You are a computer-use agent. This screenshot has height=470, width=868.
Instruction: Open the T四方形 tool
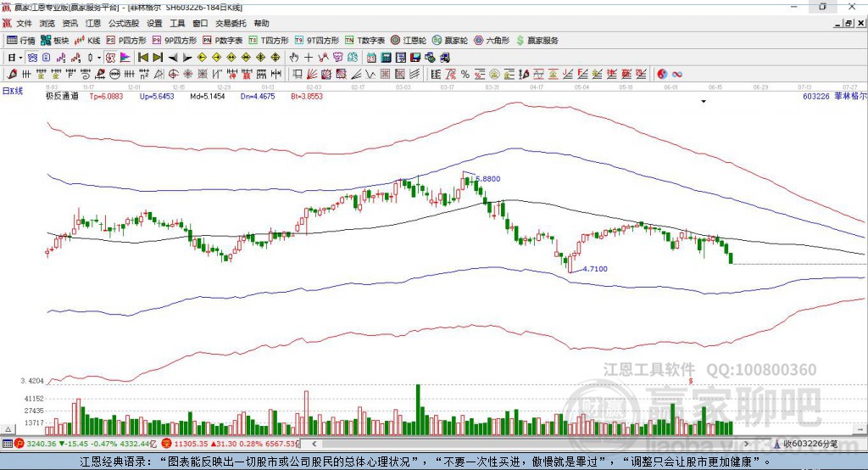coord(269,41)
